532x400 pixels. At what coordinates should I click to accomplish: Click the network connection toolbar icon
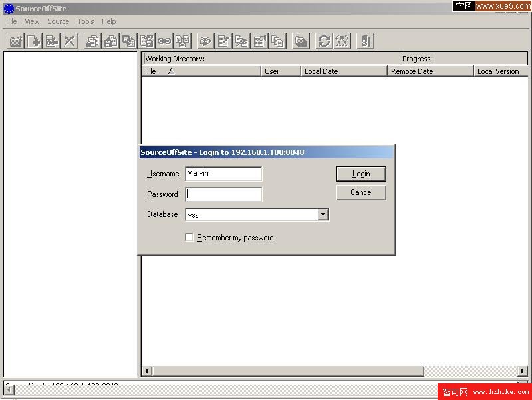tap(342, 41)
